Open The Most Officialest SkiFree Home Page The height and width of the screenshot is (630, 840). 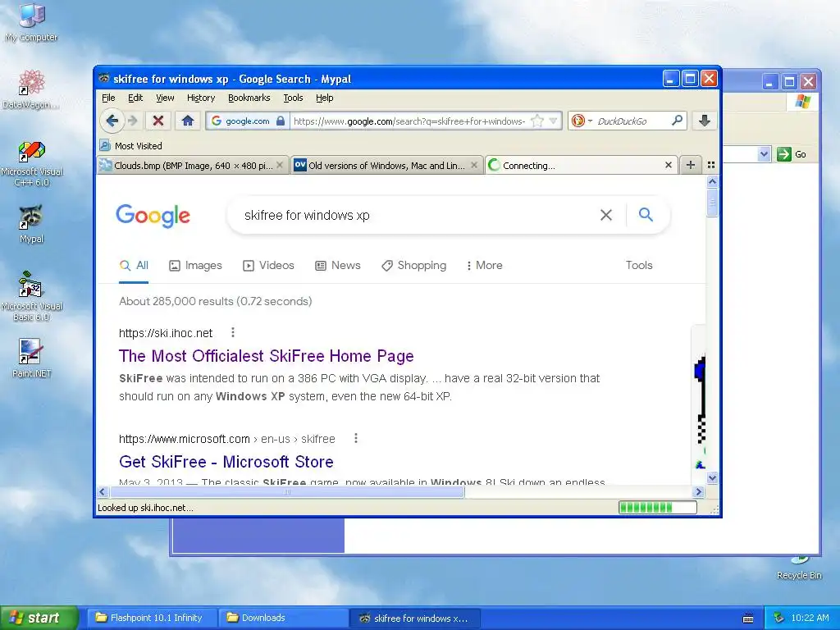coord(267,356)
